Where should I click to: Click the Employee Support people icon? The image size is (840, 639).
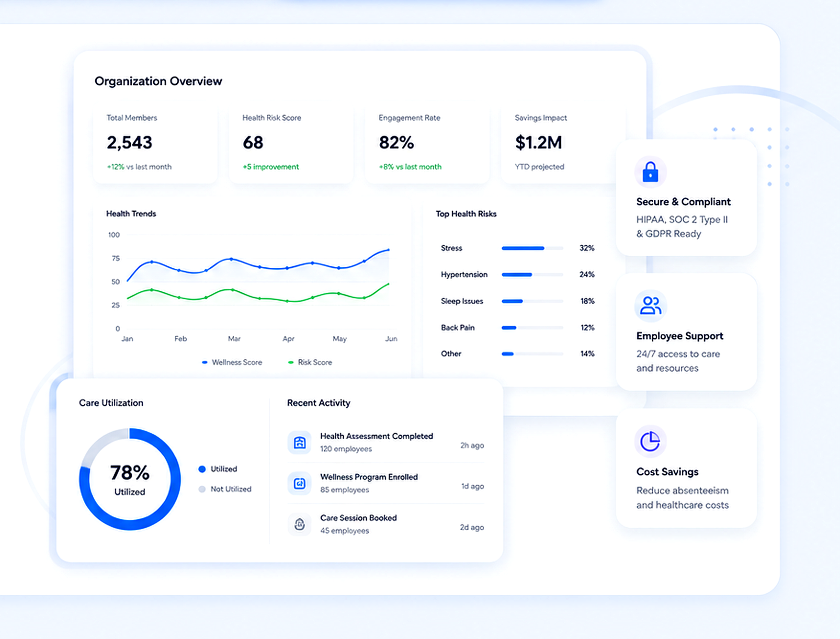point(650,306)
